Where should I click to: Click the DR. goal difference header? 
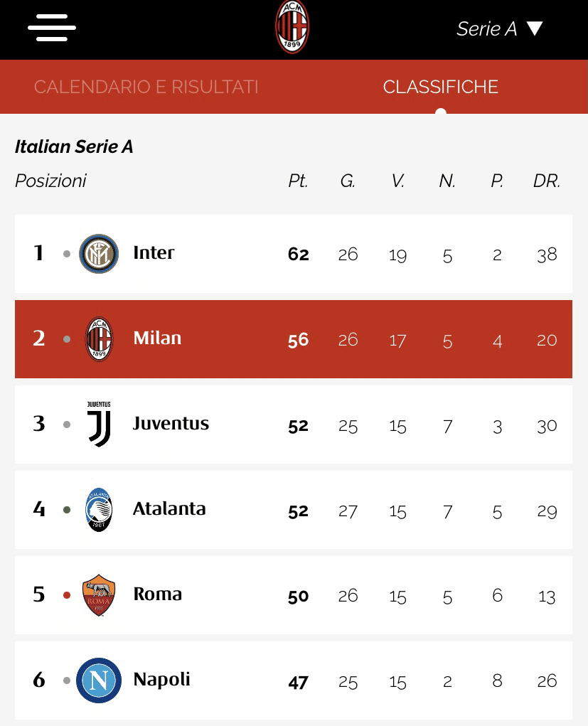click(x=546, y=181)
